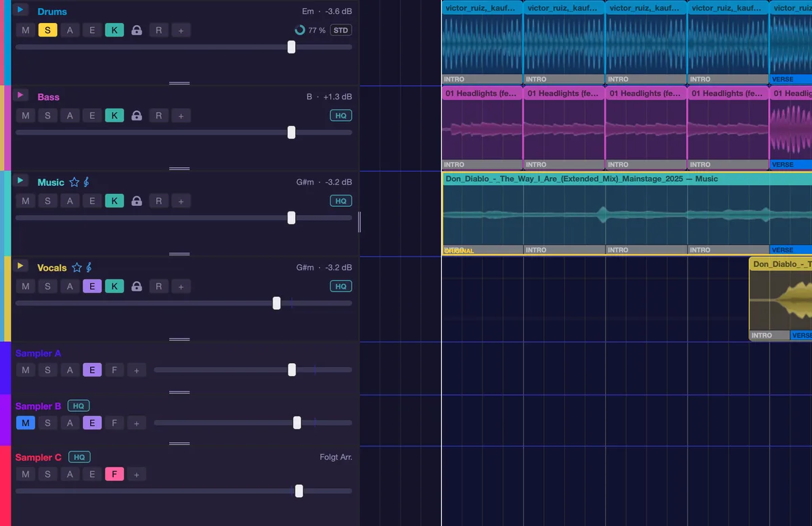Toggle the E button on the Vocals track
812x526 pixels.
[x=92, y=286]
